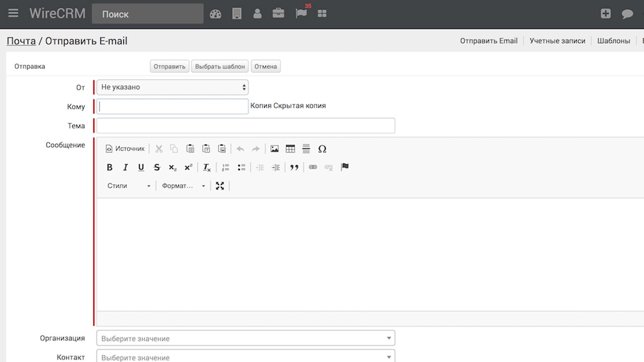The image size is (644, 362).
Task: Click the chat bubble icon
Action: tap(627, 14)
